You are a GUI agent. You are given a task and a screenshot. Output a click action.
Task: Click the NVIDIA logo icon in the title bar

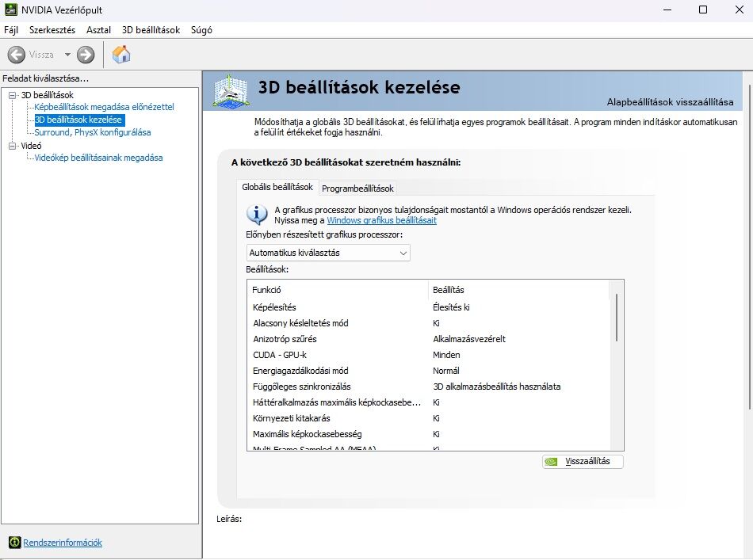pyautogui.click(x=10, y=10)
